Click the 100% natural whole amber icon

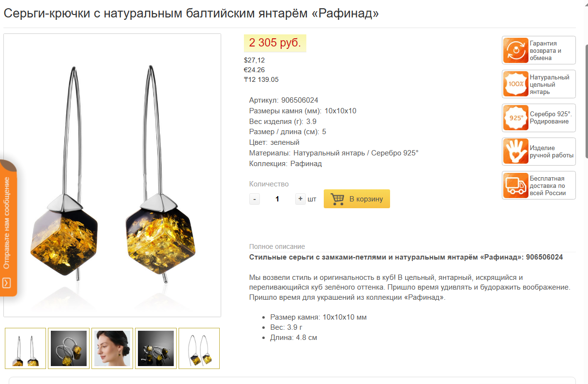pos(516,84)
